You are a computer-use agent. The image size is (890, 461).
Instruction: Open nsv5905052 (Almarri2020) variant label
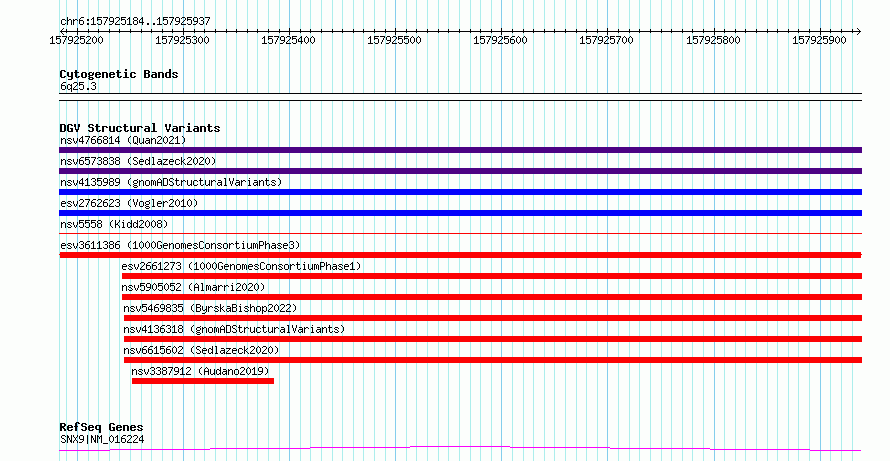193,287
